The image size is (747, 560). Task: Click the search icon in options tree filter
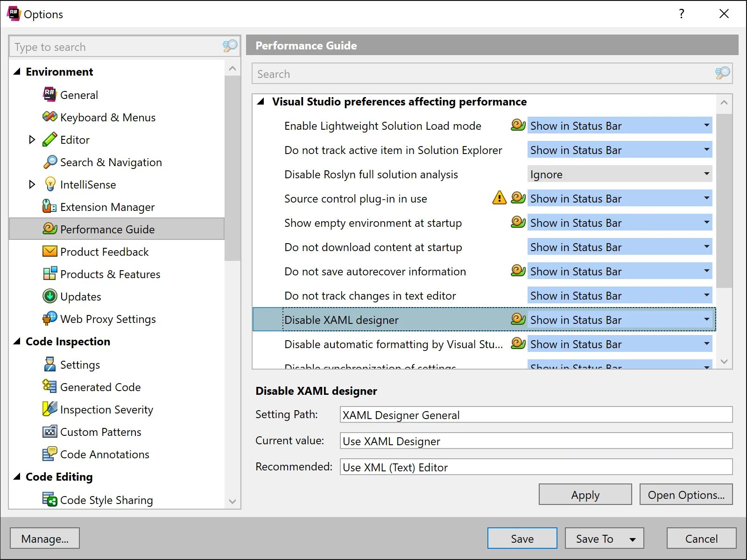230,46
